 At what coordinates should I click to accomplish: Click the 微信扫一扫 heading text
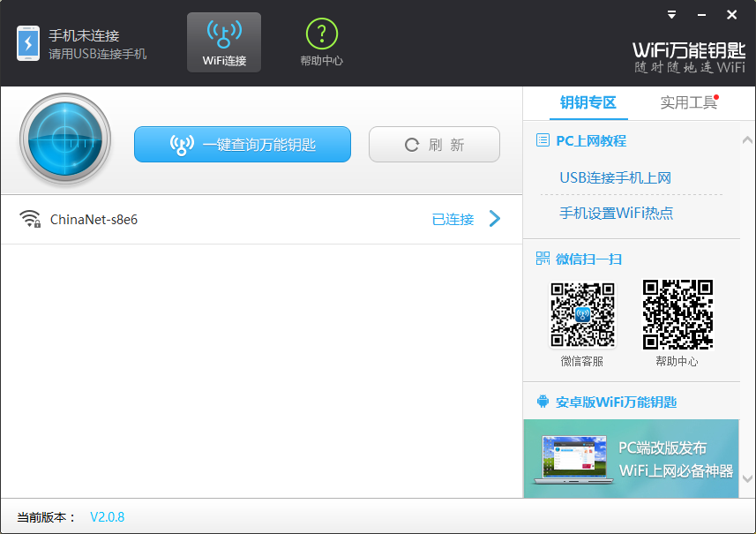coord(588,259)
